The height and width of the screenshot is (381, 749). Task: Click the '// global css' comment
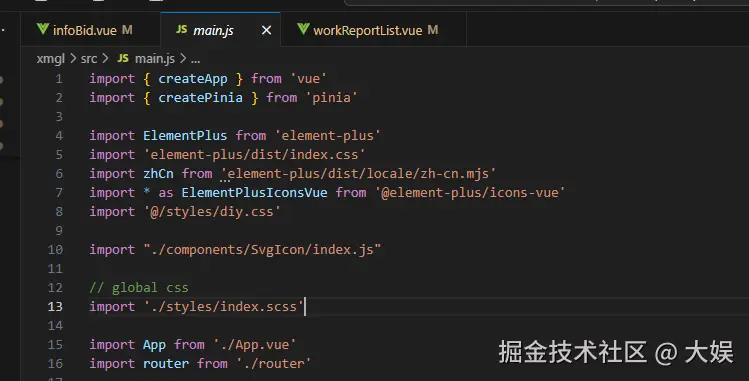pyautogui.click(x=139, y=287)
